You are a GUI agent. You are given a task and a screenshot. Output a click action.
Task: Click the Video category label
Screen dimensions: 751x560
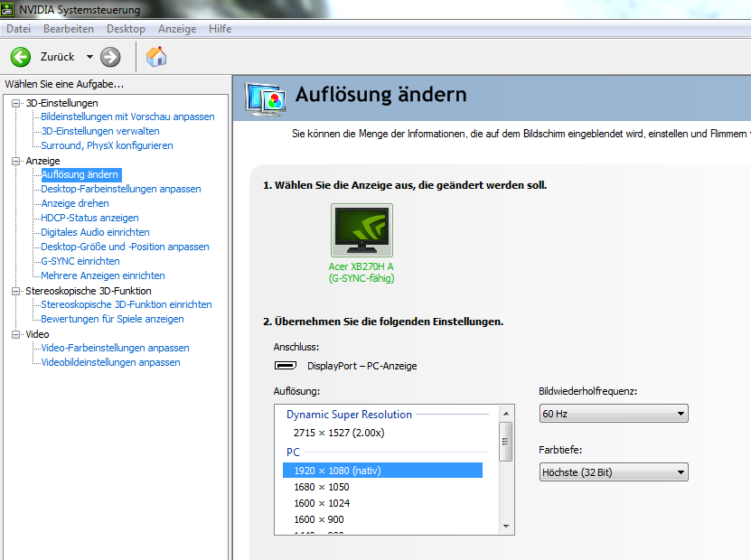37,334
